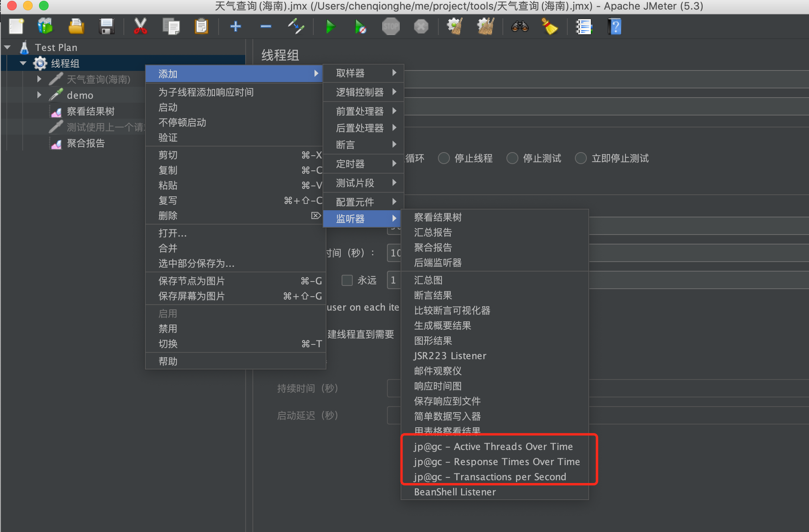Click the broom Reset search icon

pyautogui.click(x=550, y=27)
